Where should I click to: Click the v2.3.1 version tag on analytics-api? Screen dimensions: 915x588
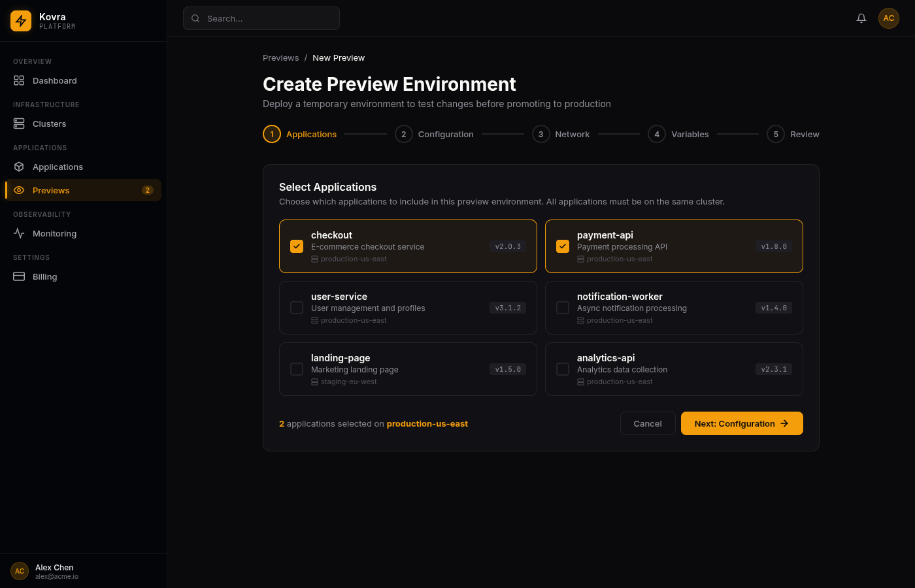coord(774,369)
